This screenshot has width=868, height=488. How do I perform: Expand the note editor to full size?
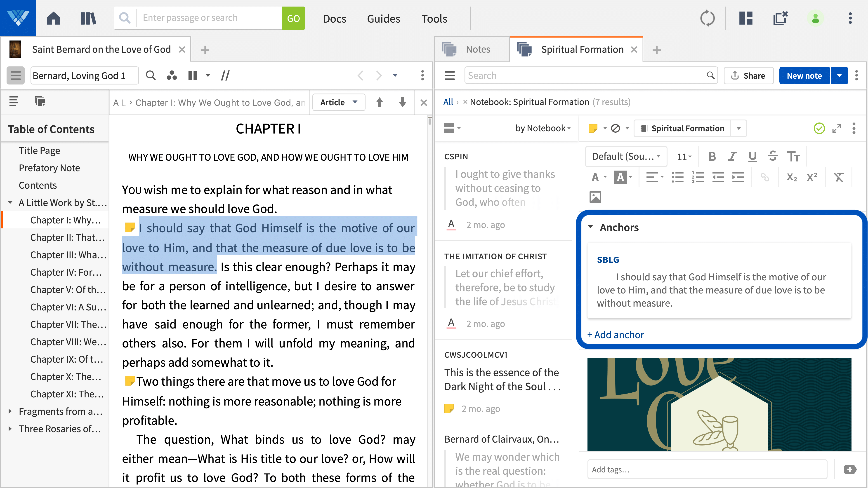pos(837,128)
